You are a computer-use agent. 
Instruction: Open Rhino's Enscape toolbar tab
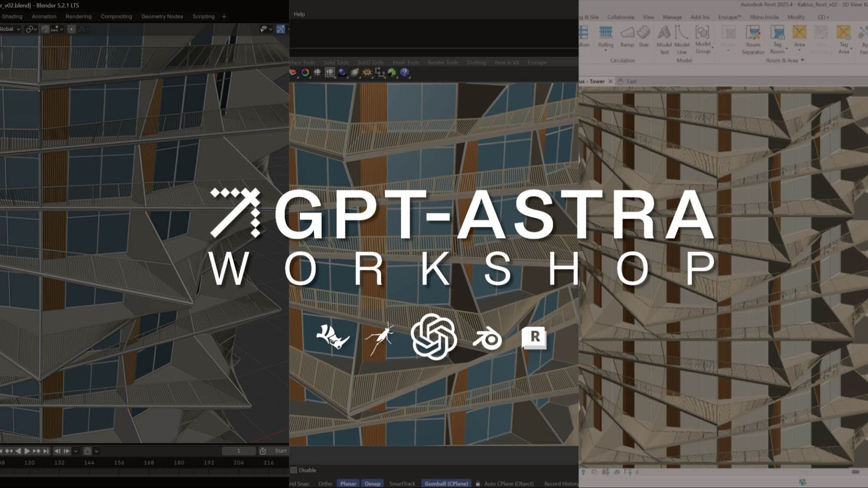pos(537,62)
